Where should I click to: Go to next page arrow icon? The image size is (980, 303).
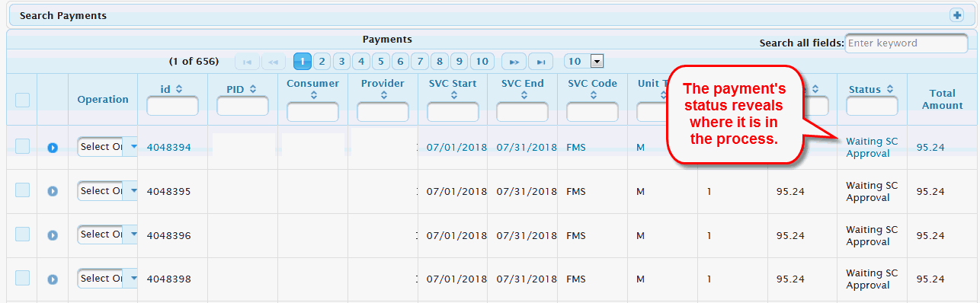(x=514, y=62)
